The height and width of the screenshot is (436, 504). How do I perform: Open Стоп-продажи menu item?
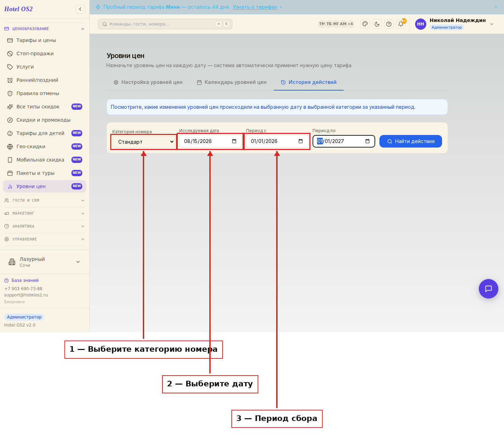(44, 53)
